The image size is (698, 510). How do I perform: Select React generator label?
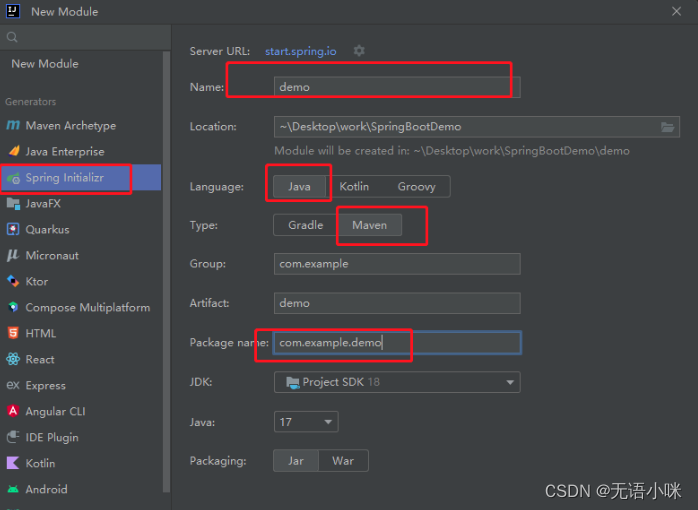40,359
